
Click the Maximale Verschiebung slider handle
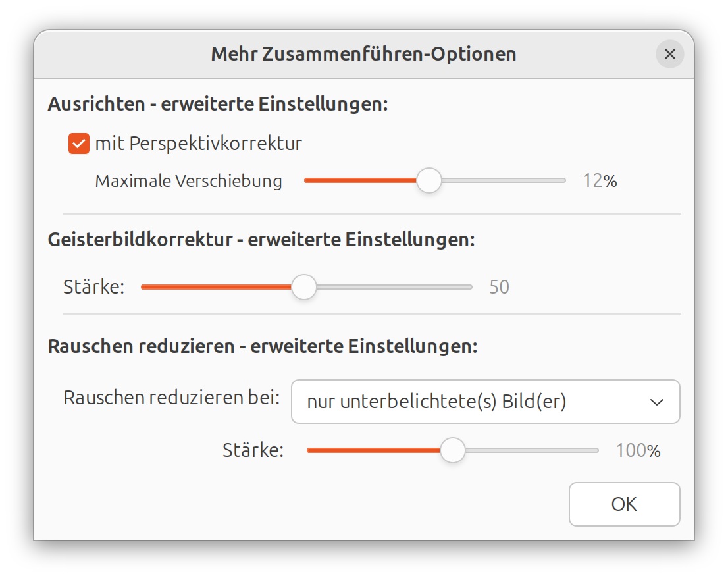429,180
